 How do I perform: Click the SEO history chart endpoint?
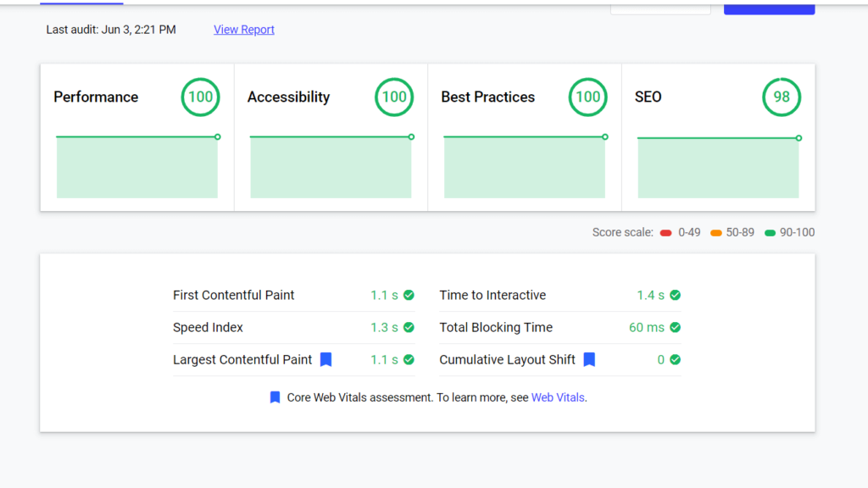798,138
